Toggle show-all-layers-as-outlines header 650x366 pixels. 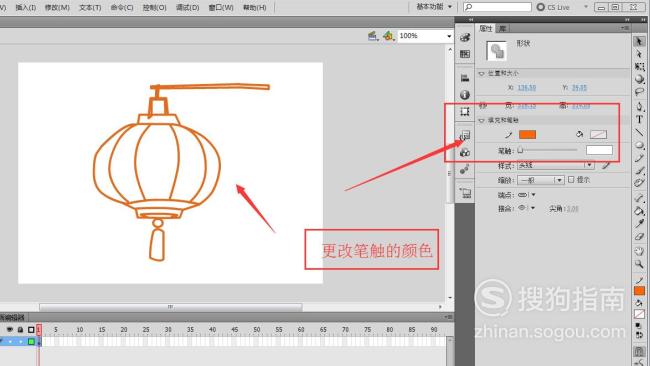31,330
